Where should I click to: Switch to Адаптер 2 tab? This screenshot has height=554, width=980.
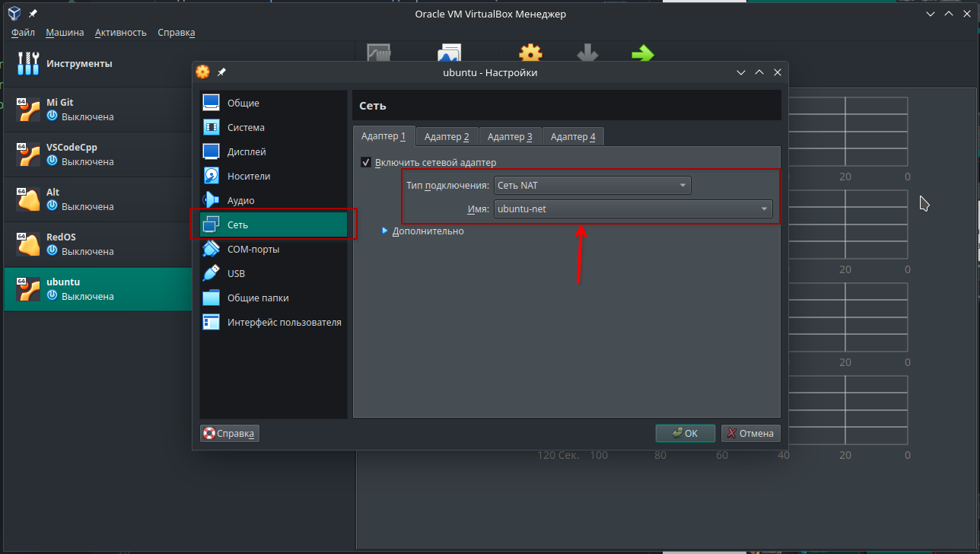(x=447, y=136)
